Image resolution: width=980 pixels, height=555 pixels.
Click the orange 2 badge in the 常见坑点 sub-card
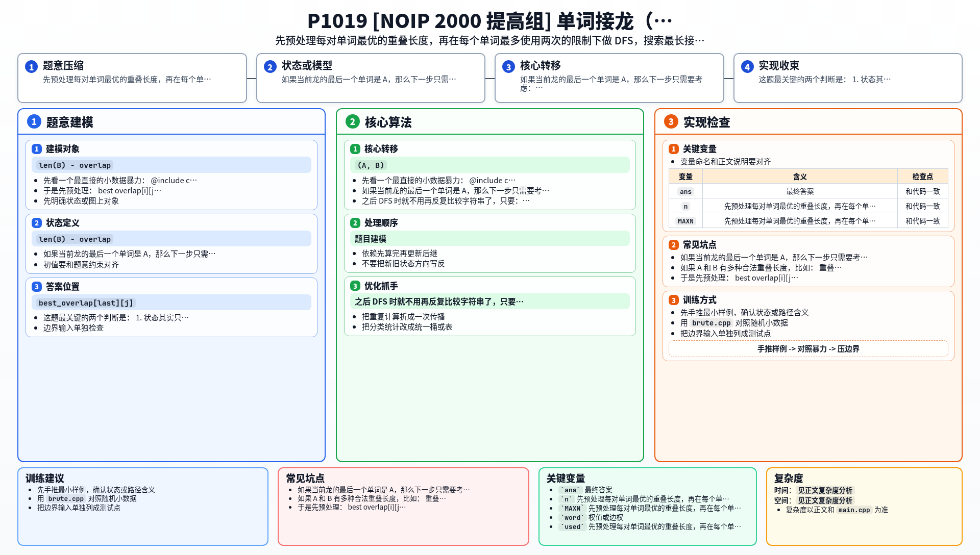[x=674, y=245]
